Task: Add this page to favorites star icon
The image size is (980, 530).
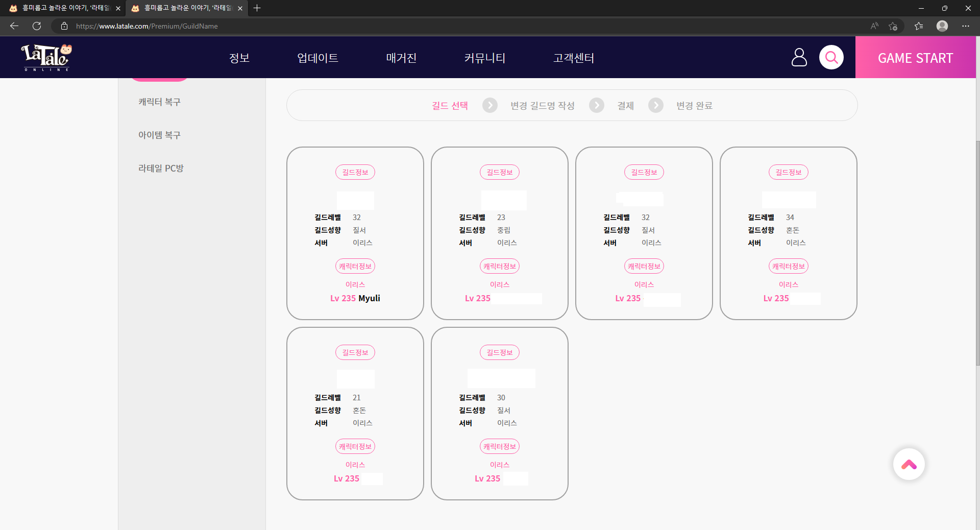Action: pos(893,26)
